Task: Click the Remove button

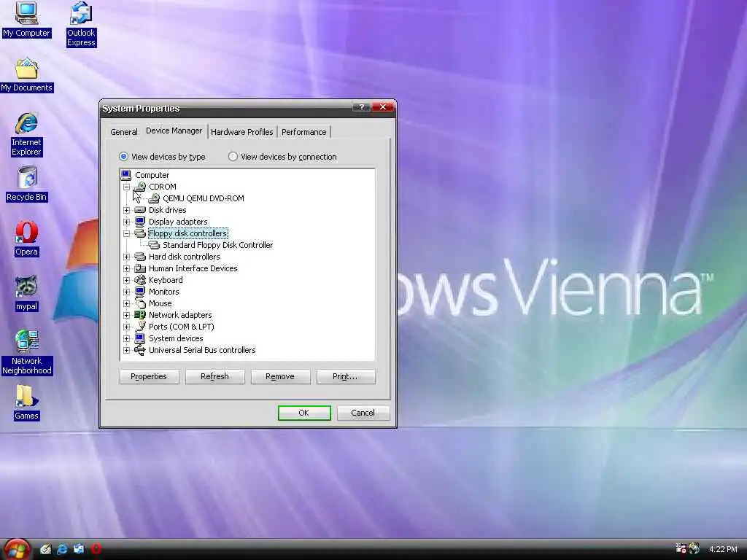Action: 280,376
